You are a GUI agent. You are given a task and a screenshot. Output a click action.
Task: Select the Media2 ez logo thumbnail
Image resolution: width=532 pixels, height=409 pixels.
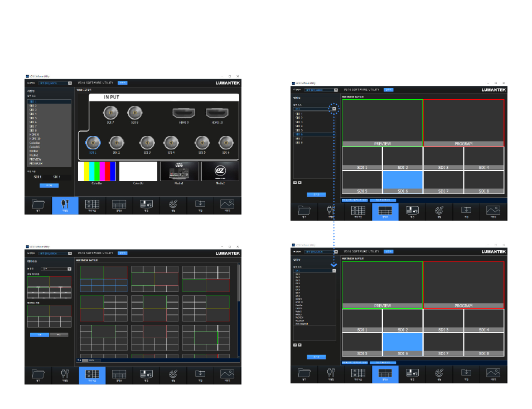220,171
